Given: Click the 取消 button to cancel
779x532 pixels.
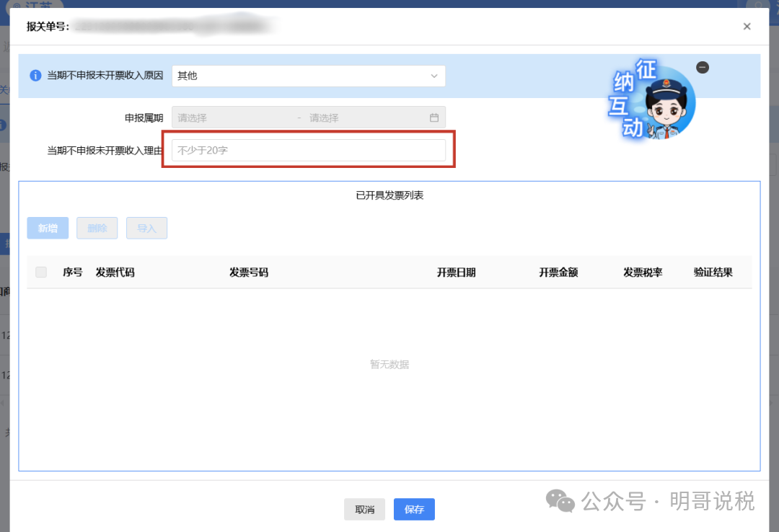Looking at the screenshot, I should 364,509.
